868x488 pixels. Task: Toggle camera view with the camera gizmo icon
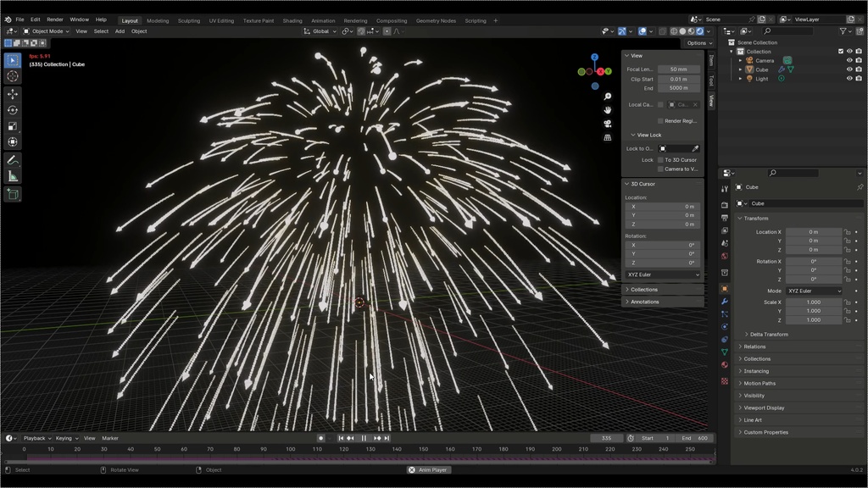pyautogui.click(x=607, y=124)
